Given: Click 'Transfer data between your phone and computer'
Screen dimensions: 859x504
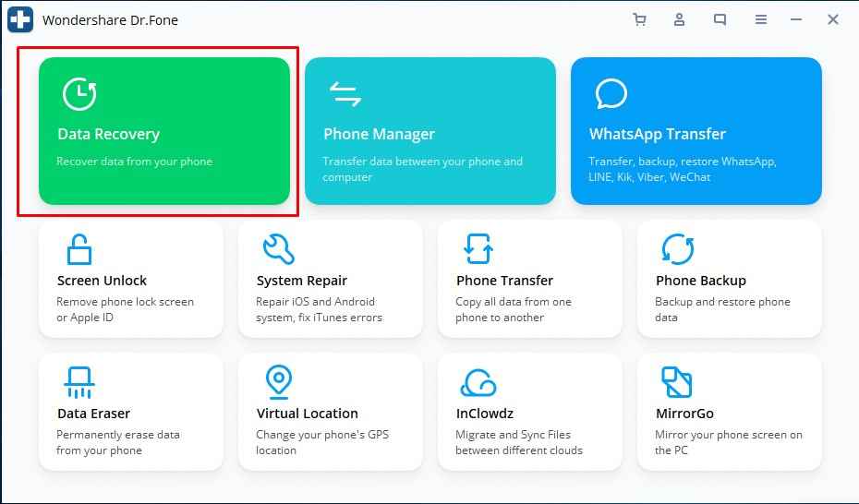Looking at the screenshot, I should click(422, 169).
